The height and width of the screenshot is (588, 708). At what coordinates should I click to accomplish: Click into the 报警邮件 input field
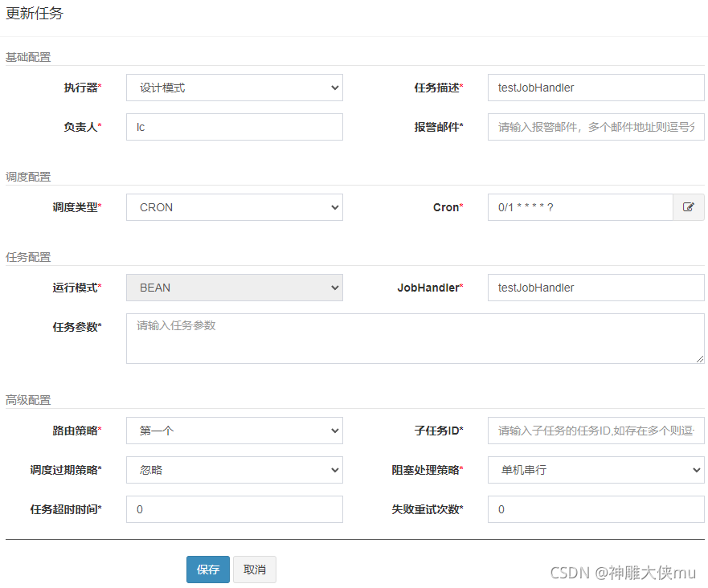pyautogui.click(x=596, y=127)
